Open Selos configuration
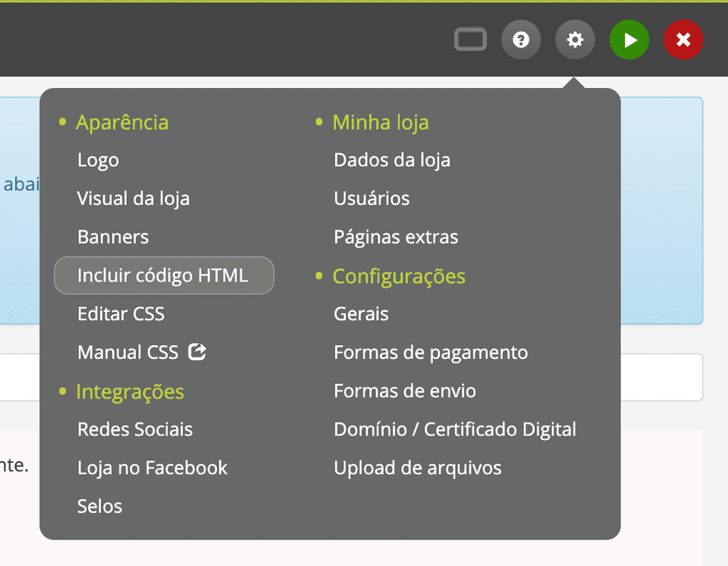Image resolution: width=728 pixels, height=566 pixels. (x=99, y=506)
